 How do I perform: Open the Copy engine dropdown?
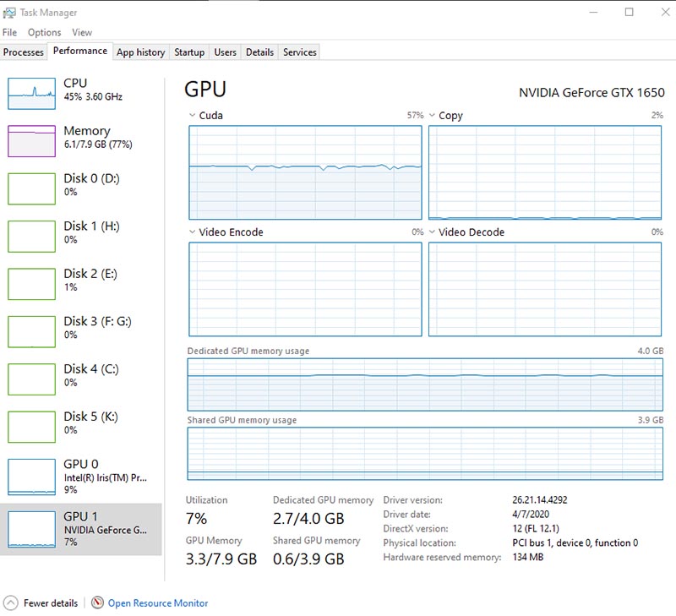[432, 115]
